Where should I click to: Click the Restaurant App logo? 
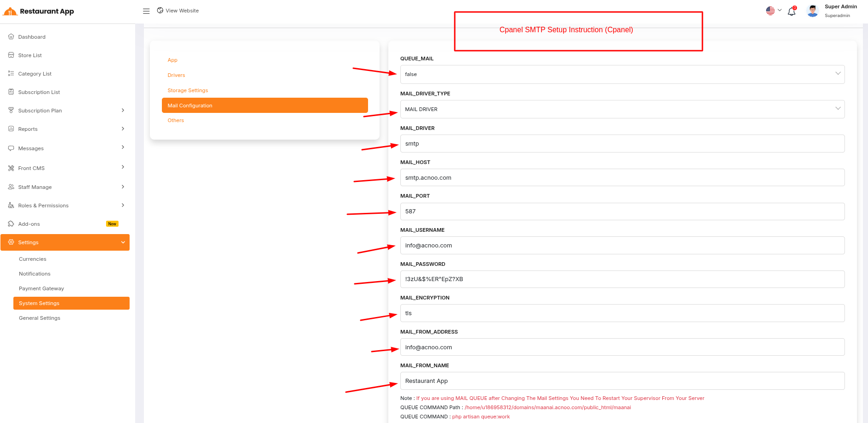pyautogui.click(x=39, y=12)
